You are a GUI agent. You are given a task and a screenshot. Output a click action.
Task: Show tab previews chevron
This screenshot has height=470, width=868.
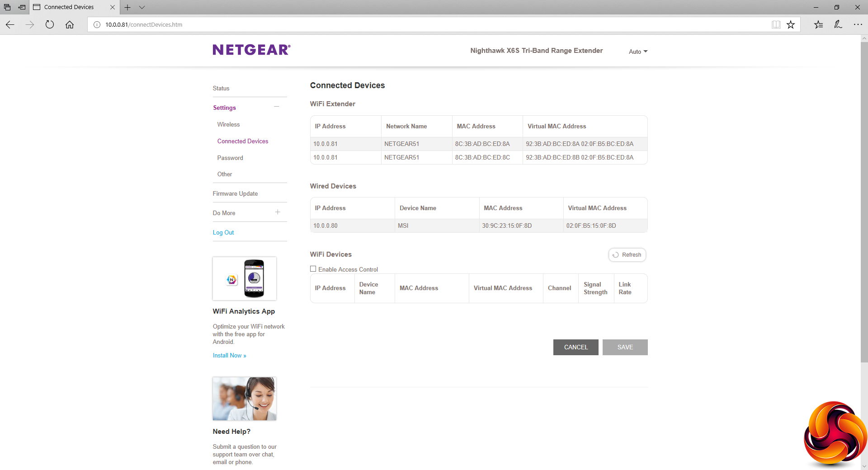142,7
